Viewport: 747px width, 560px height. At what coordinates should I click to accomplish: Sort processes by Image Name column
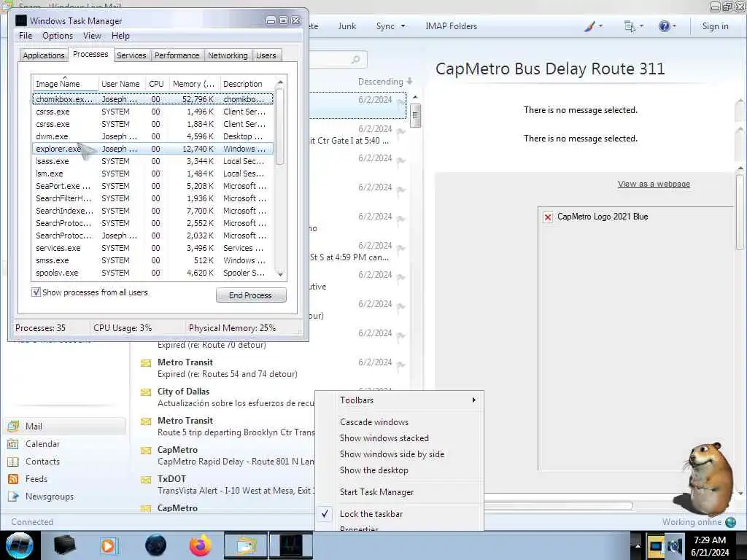[65, 84]
